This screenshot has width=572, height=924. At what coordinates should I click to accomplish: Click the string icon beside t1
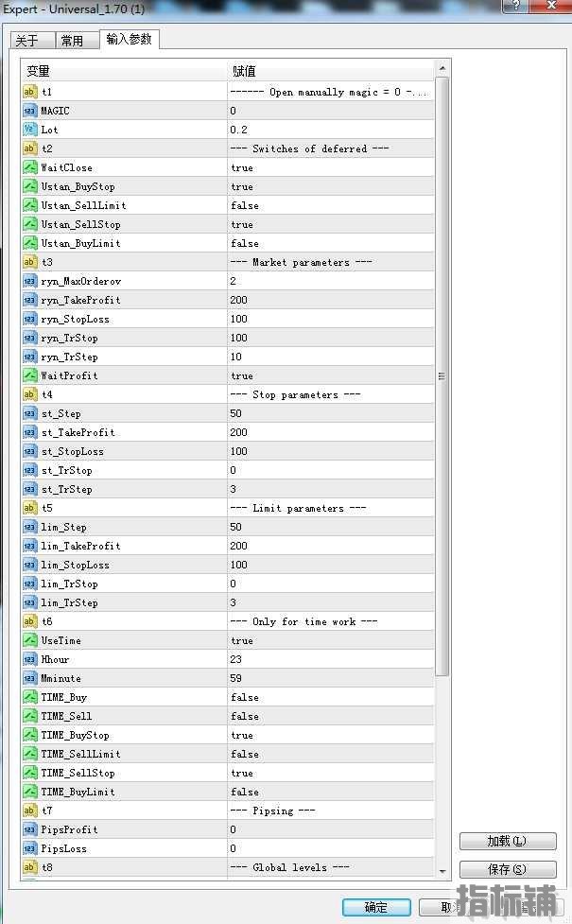tap(29, 92)
